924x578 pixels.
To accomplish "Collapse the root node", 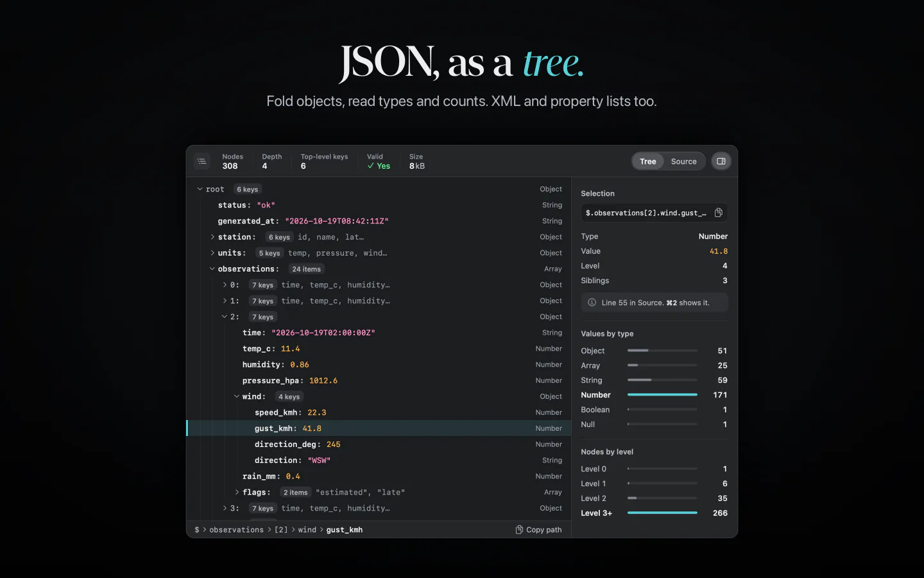I will 200,189.
